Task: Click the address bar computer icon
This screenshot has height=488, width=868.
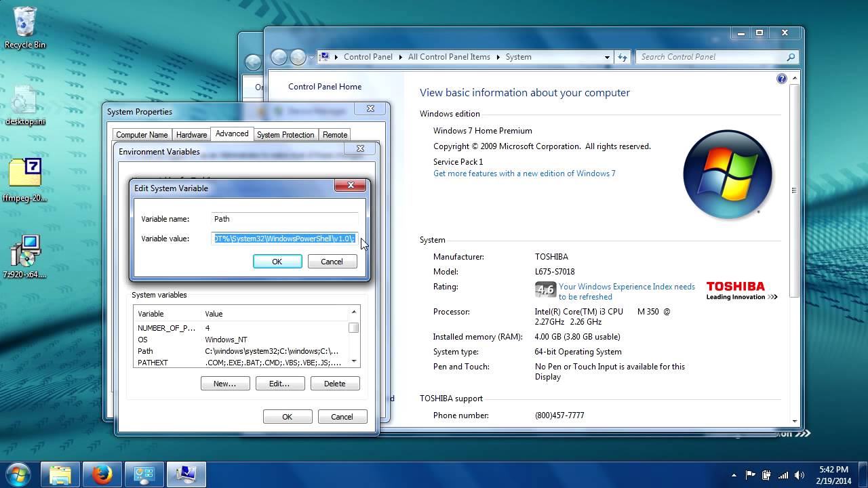Action: point(324,57)
